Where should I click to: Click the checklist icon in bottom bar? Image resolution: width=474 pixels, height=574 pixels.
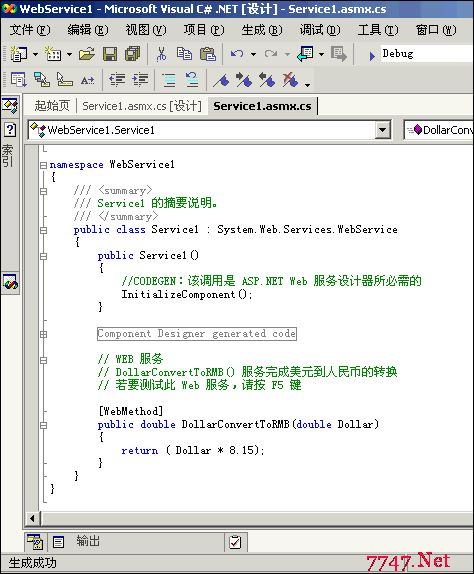235,542
